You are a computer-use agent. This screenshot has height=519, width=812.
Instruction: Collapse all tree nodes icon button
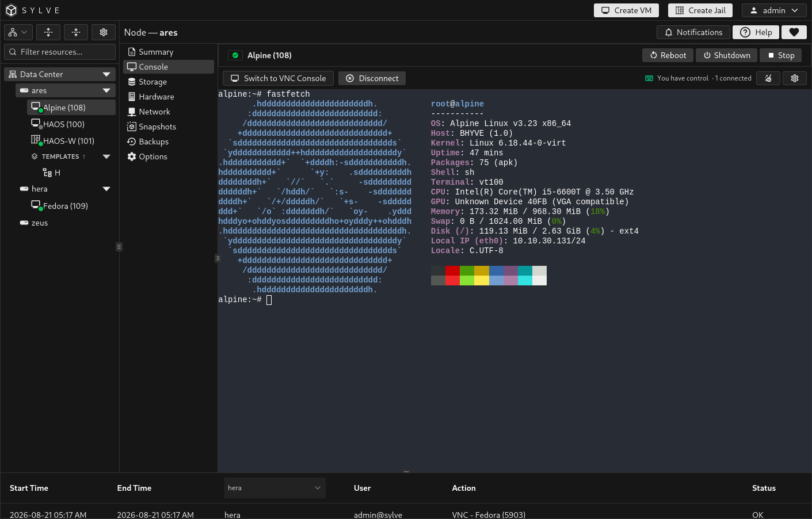(x=76, y=32)
